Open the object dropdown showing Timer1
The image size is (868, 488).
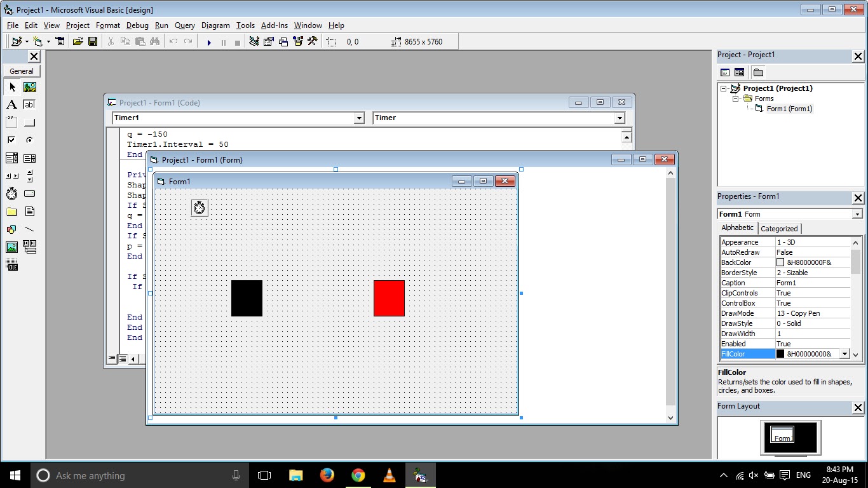[x=359, y=118]
